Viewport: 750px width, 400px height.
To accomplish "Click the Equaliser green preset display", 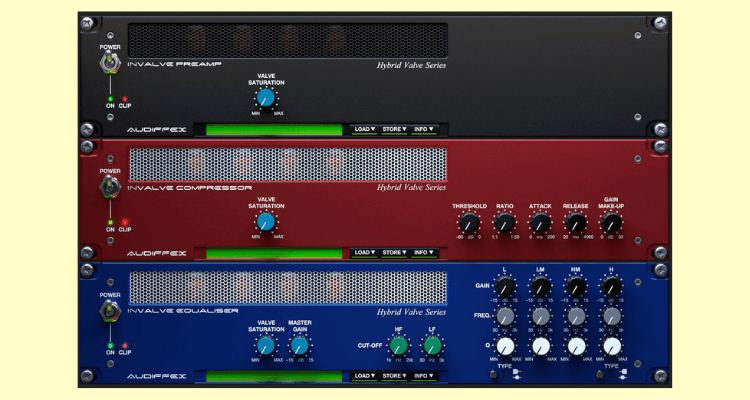I will pyautogui.click(x=274, y=377).
